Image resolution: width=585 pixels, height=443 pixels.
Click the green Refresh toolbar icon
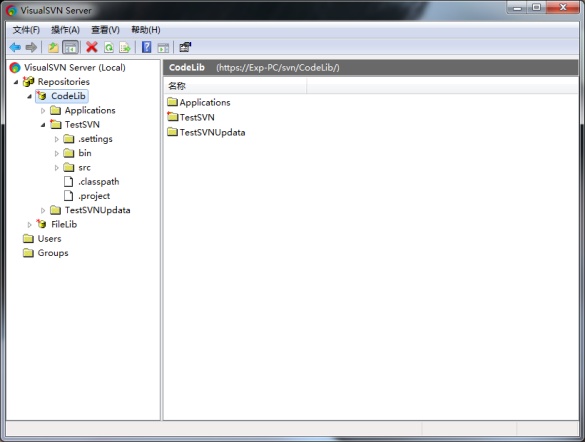[109, 47]
